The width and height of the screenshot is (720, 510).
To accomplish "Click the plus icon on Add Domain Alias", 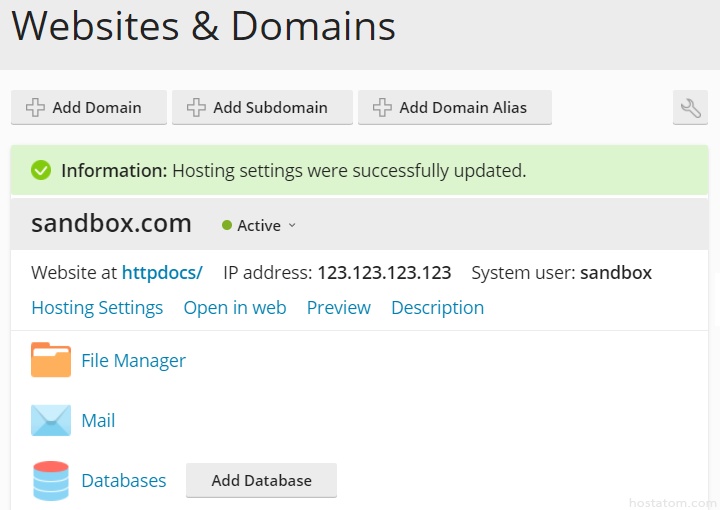I will (x=382, y=108).
